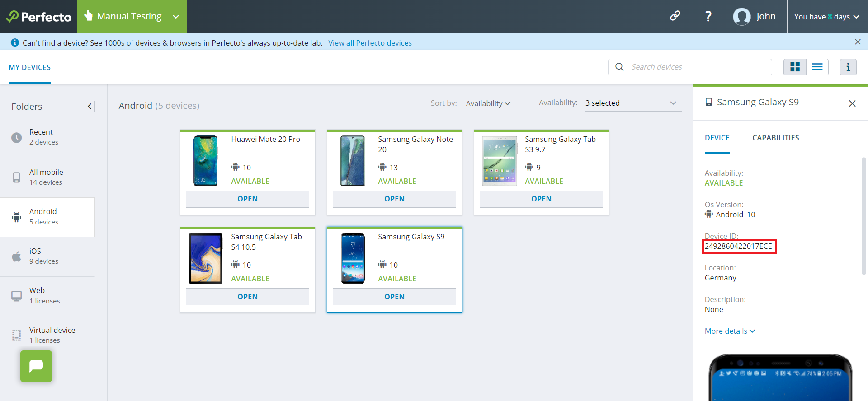Open the iOS folder
This screenshot has width=868, height=401.
click(x=47, y=256)
